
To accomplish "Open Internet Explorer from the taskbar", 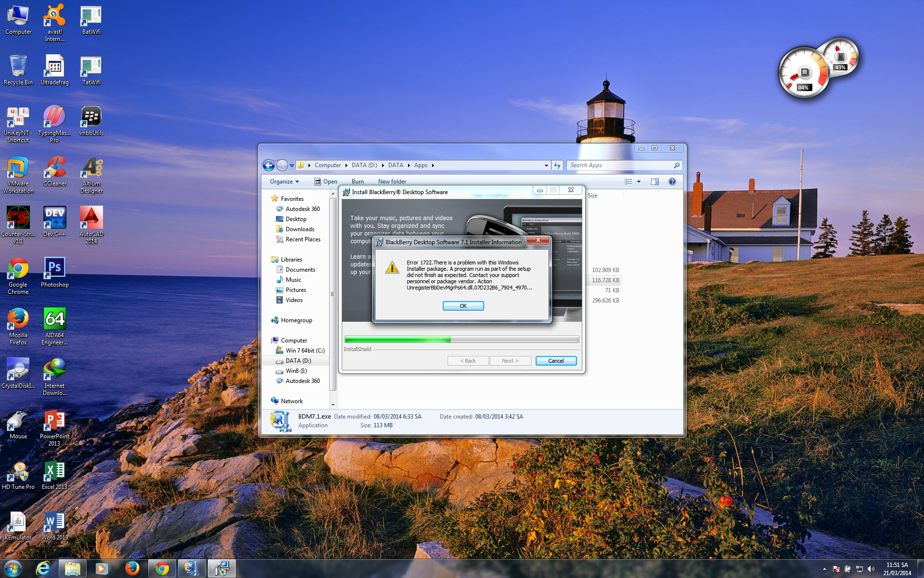I will click(x=43, y=568).
